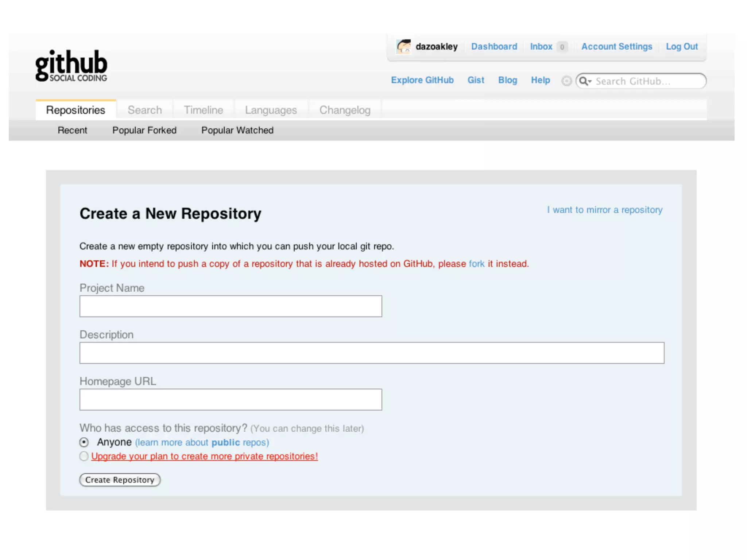This screenshot has height=560, width=747.
Task: Select the private repository radio button
Action: (x=84, y=456)
